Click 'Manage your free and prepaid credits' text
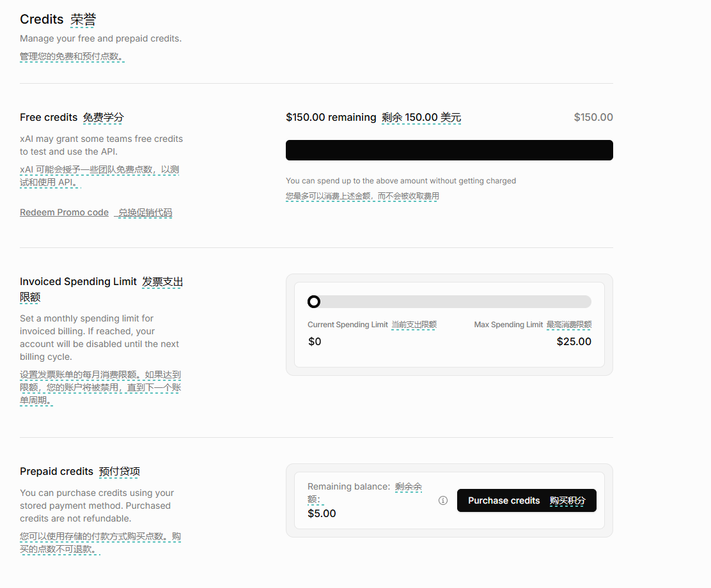711x588 pixels. pos(100,38)
